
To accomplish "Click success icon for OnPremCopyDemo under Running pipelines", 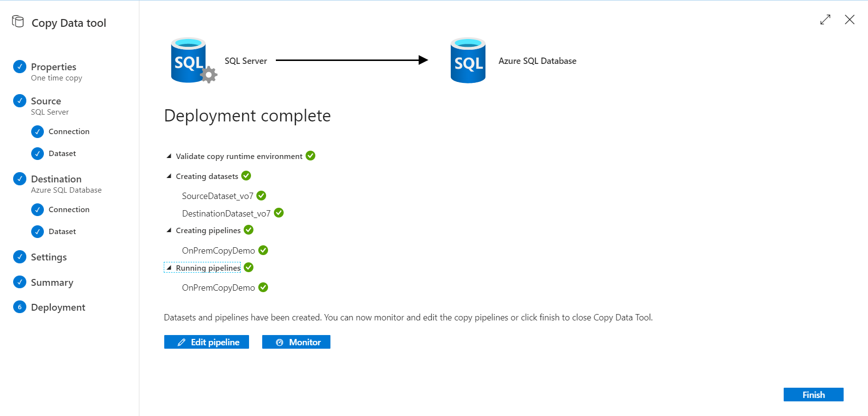I will coord(263,287).
